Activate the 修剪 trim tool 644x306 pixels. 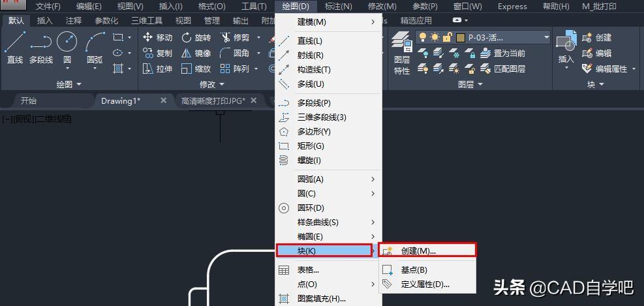(235, 37)
